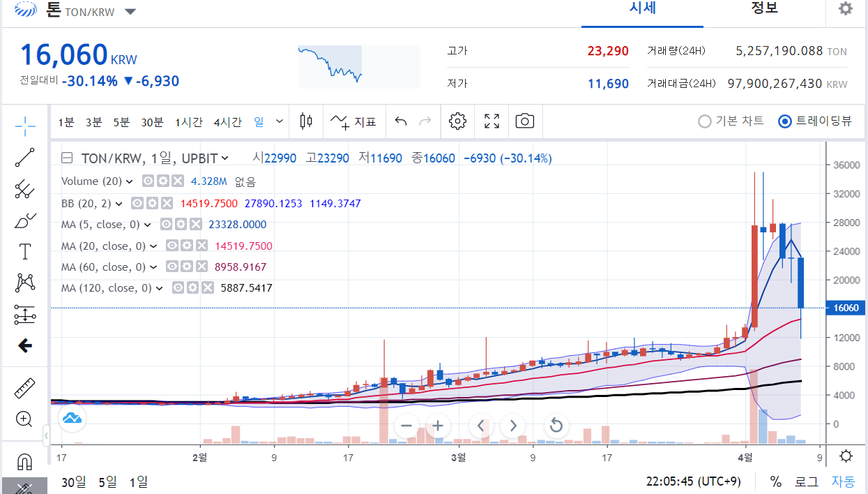Collapse the indicator legend box
The image size is (868, 494).
(67, 158)
